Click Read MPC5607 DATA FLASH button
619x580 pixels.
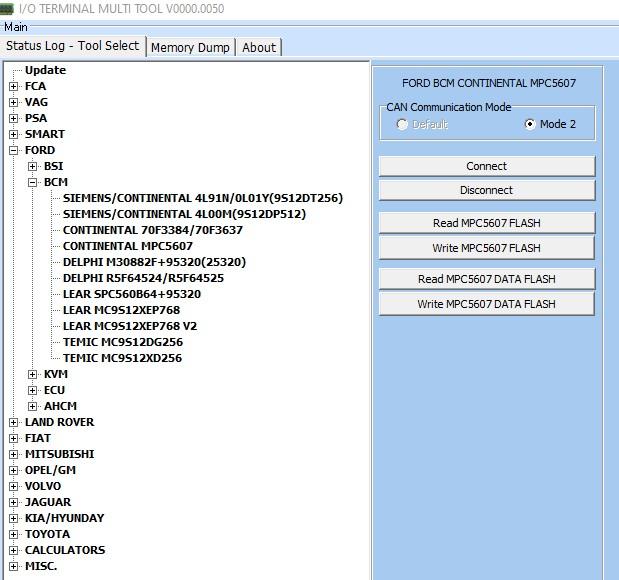pyautogui.click(x=486, y=279)
